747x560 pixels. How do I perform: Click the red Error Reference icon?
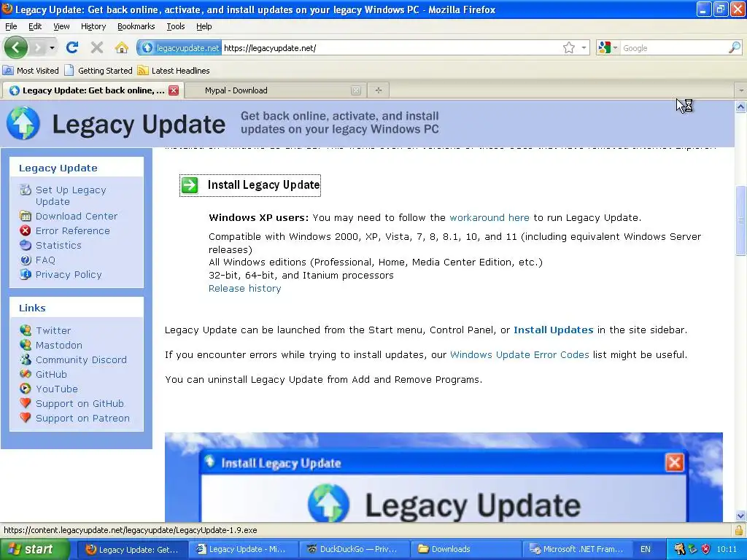[x=26, y=230]
